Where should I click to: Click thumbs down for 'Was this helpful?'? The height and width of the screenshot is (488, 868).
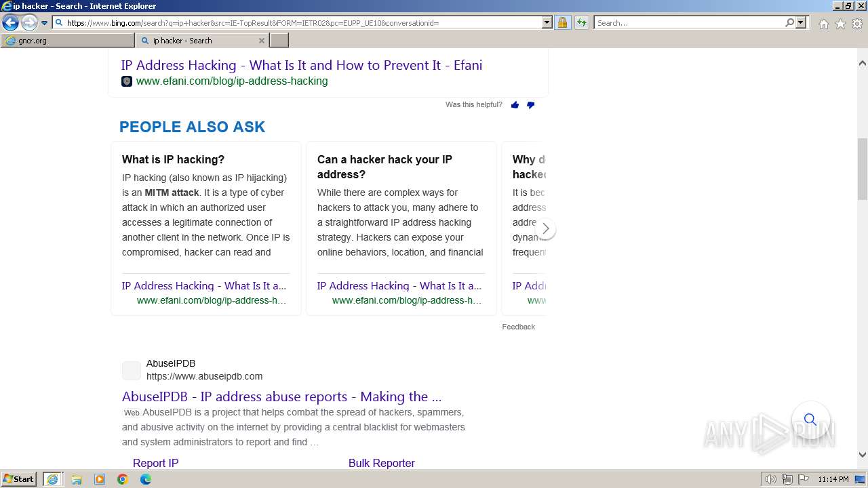pyautogui.click(x=530, y=105)
